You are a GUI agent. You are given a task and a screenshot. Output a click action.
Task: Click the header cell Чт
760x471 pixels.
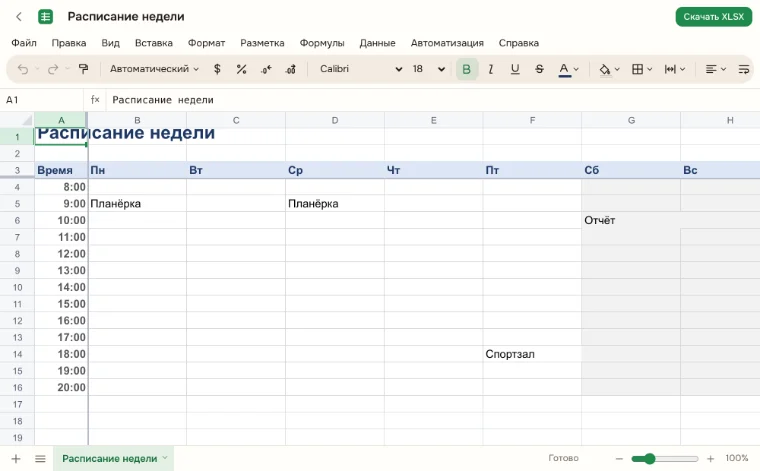pos(433,170)
